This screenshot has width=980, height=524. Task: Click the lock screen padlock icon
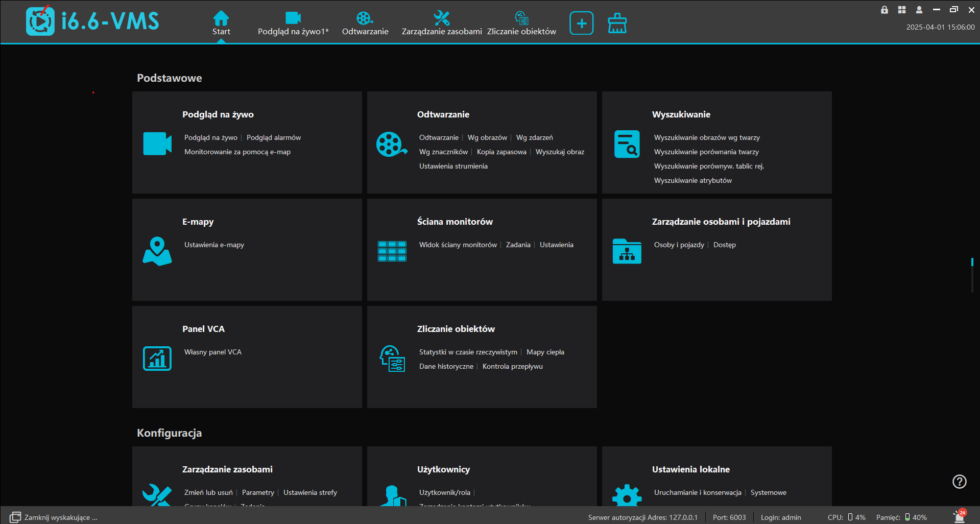884,10
